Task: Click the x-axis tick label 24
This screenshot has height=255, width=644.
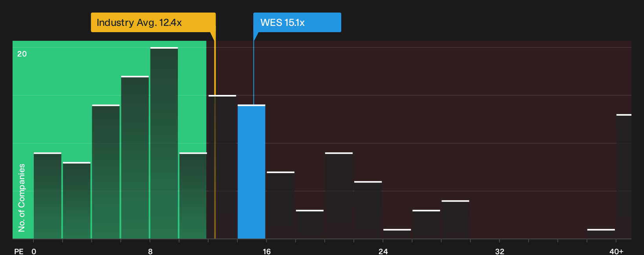Action: point(383,251)
